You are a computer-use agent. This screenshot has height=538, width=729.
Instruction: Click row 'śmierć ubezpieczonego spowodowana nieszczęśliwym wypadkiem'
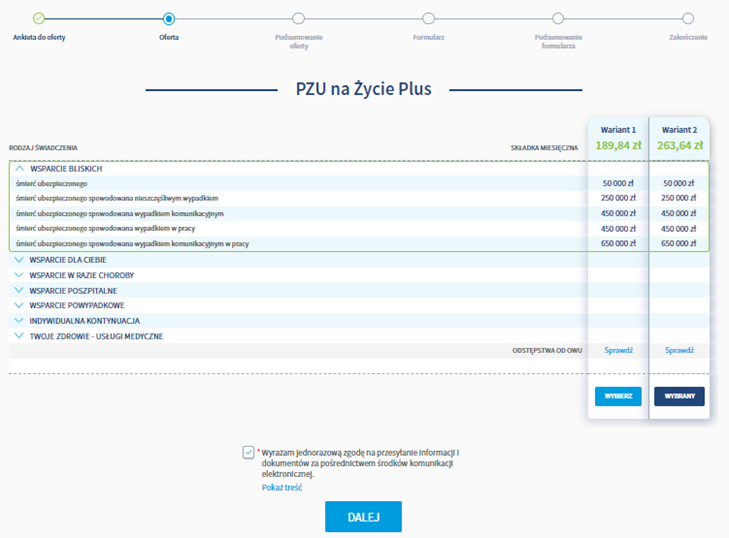coord(117,199)
